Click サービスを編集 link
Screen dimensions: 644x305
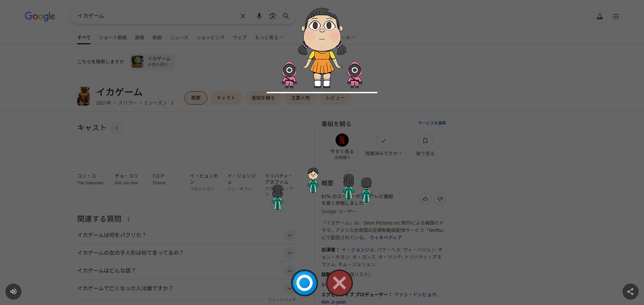(432, 123)
